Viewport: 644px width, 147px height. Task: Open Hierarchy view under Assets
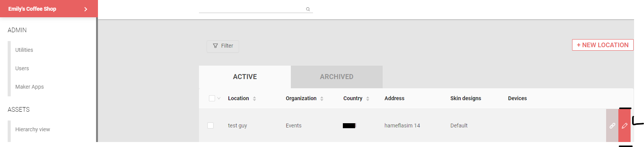pos(33,129)
